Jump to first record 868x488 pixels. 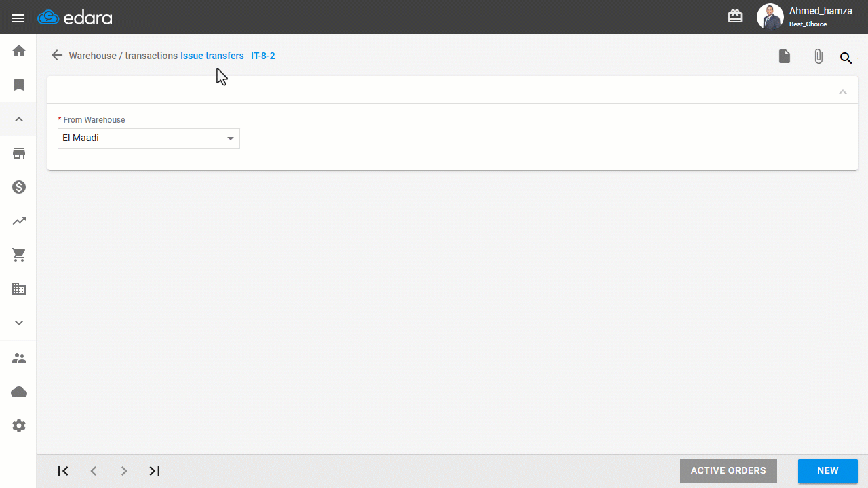pos(63,471)
